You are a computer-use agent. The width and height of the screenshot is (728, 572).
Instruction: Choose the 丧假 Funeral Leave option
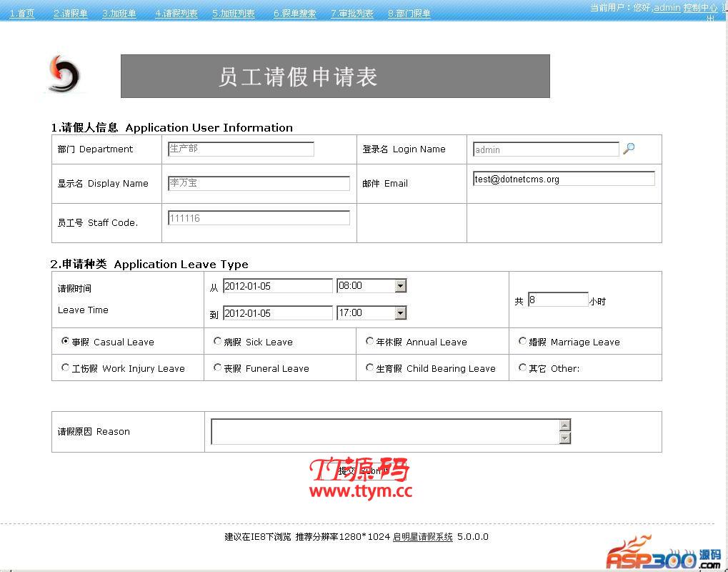(x=217, y=368)
